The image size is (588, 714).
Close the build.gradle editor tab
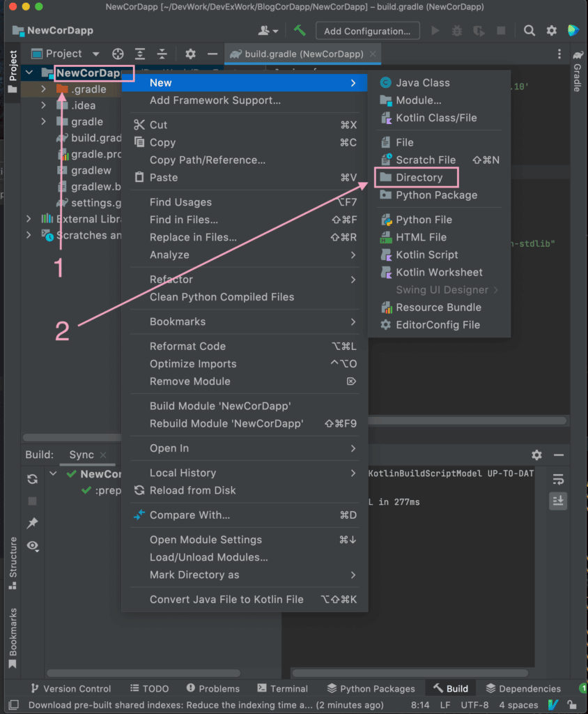[x=373, y=54]
